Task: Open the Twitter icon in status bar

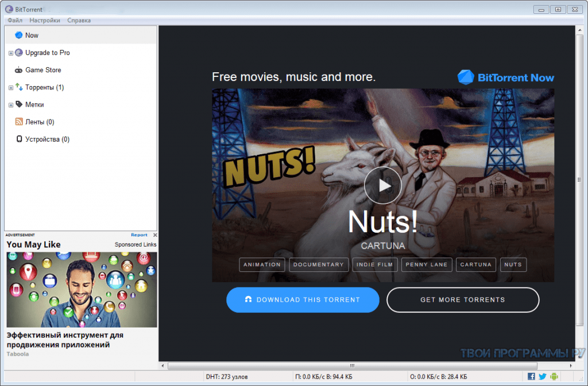Action: click(543, 376)
